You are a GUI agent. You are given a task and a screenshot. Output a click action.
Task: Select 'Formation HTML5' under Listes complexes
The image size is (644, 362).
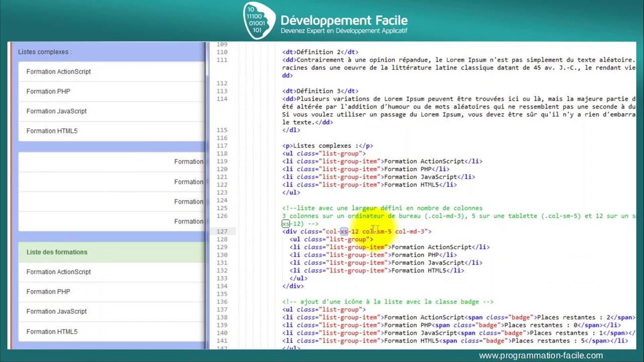tap(112, 131)
